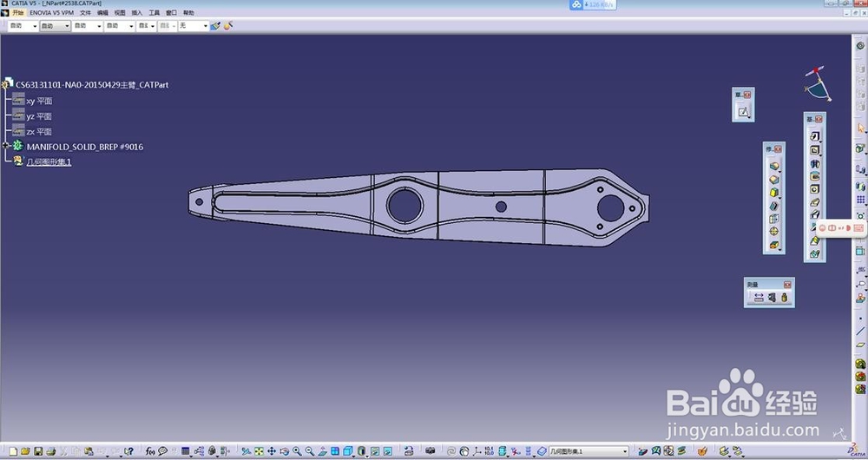Open the 开始 menu

18,13
